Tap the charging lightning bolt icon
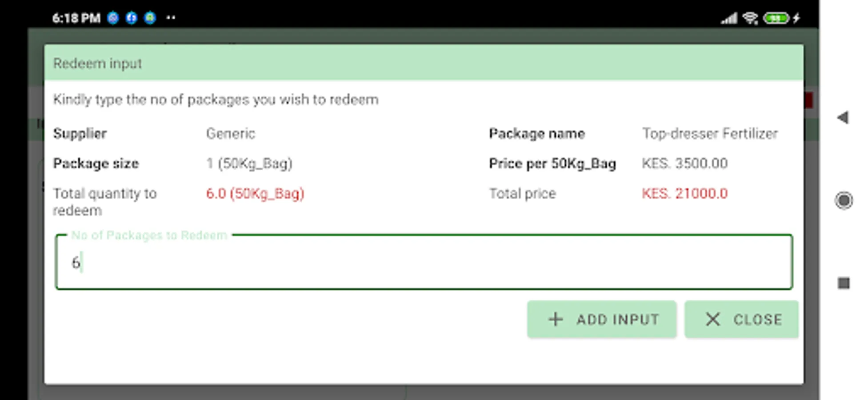Screen dimensions: 868x400 [x=796, y=18]
